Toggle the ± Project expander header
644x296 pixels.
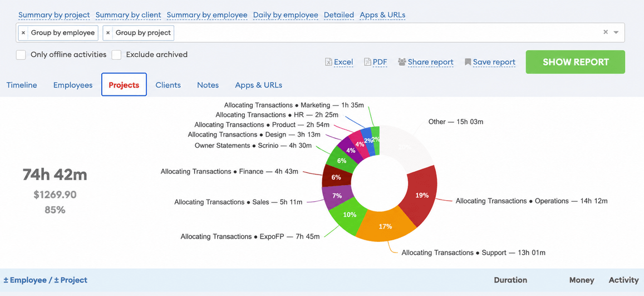click(71, 280)
